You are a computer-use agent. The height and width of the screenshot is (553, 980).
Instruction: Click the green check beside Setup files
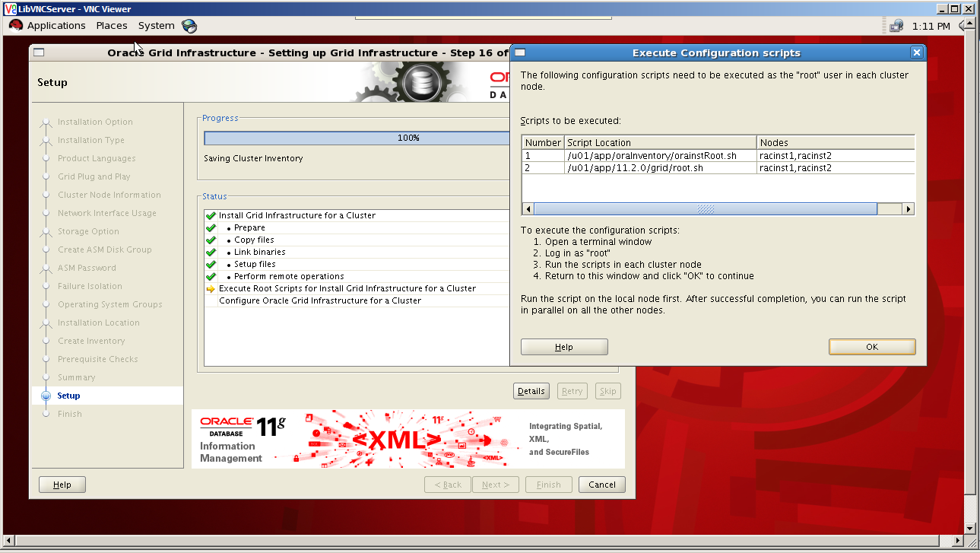click(211, 265)
